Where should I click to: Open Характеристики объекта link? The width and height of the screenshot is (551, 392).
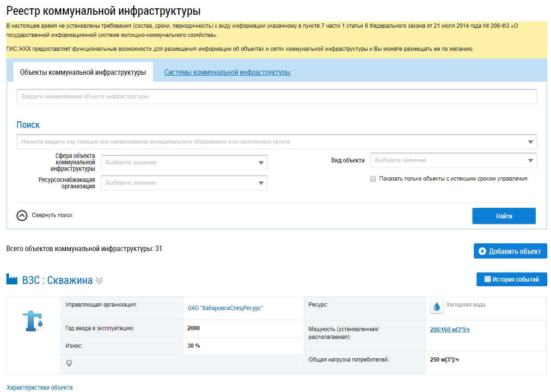coord(40,387)
